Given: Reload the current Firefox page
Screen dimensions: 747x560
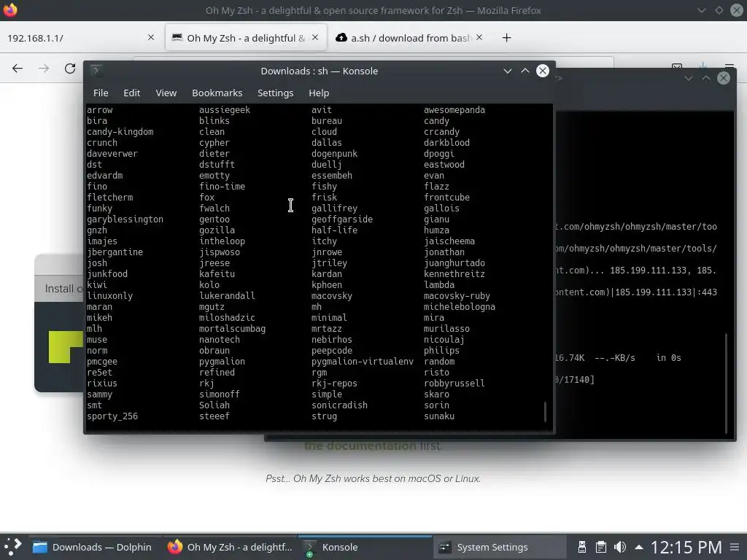Looking at the screenshot, I should [x=70, y=69].
